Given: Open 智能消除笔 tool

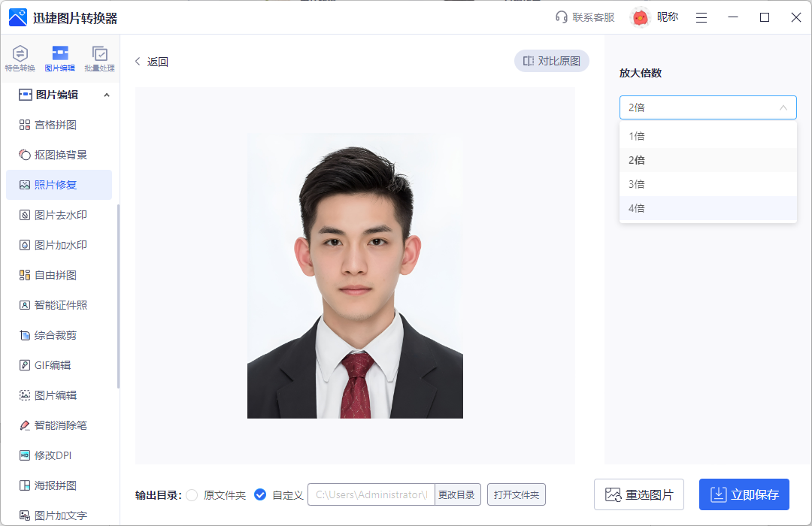Looking at the screenshot, I should [x=59, y=425].
